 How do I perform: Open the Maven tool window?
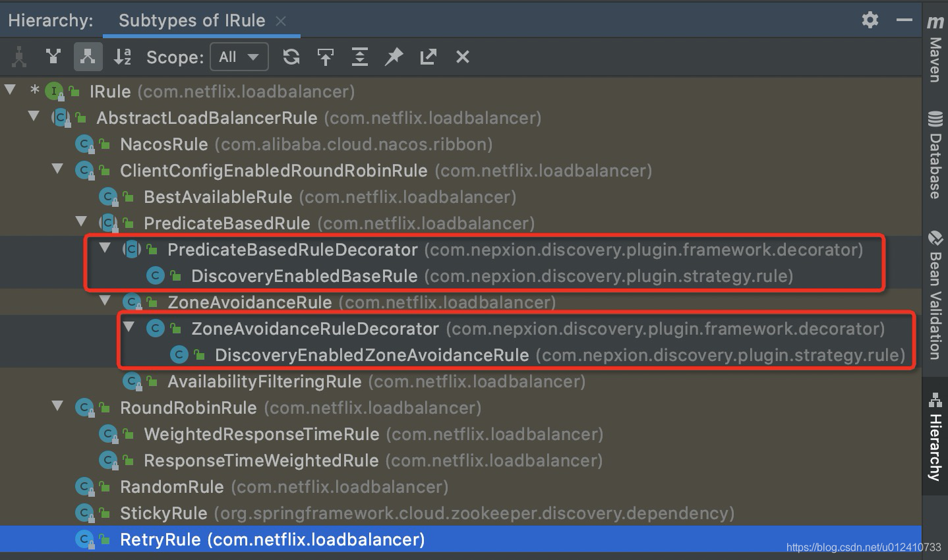click(935, 49)
